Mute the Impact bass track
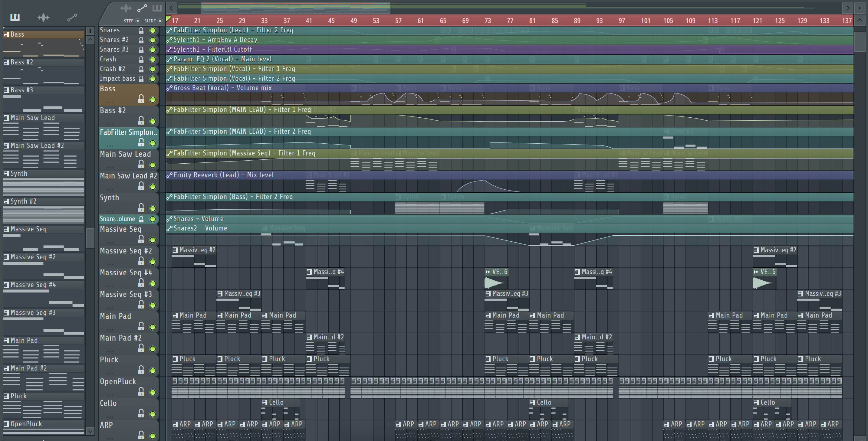This screenshot has height=441, width=868. pyautogui.click(x=153, y=79)
